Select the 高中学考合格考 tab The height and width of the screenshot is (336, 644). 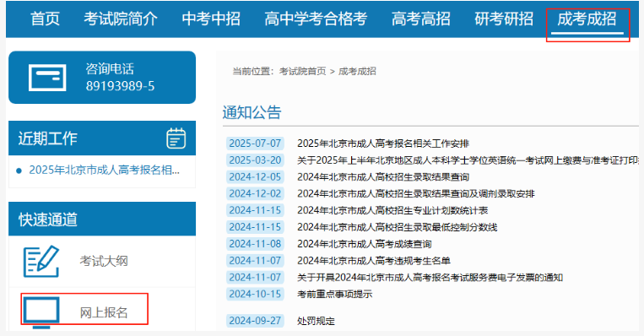click(x=316, y=19)
